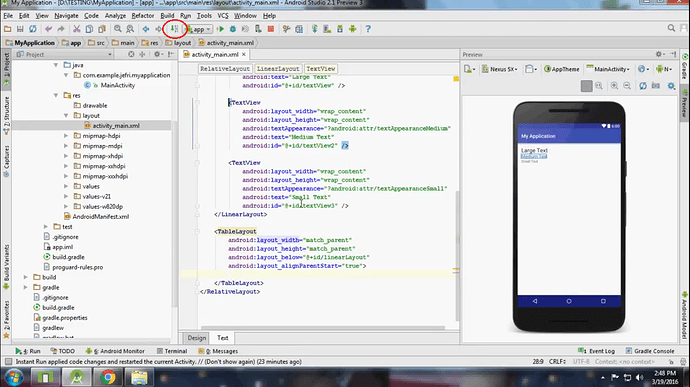This screenshot has height=387, width=690.
Task: Click the Search Everywhere magnifier icon
Action: [671, 29]
